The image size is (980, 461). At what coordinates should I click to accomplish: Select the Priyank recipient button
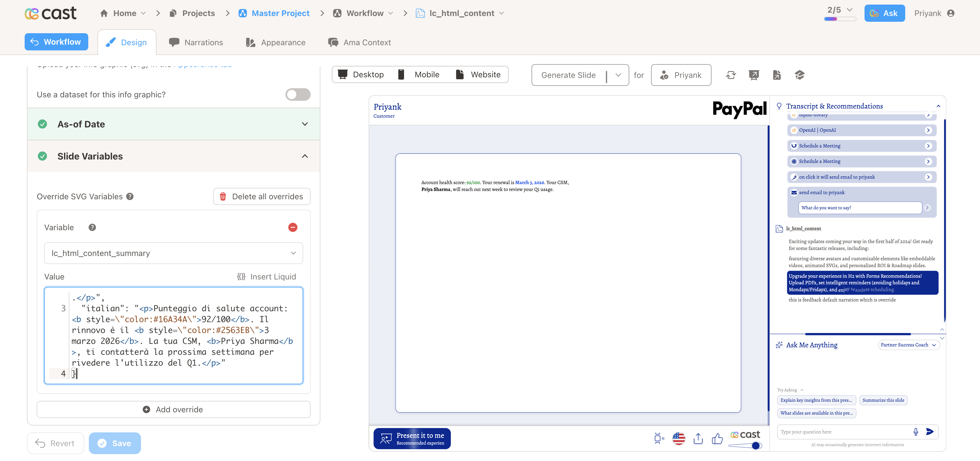tap(681, 75)
